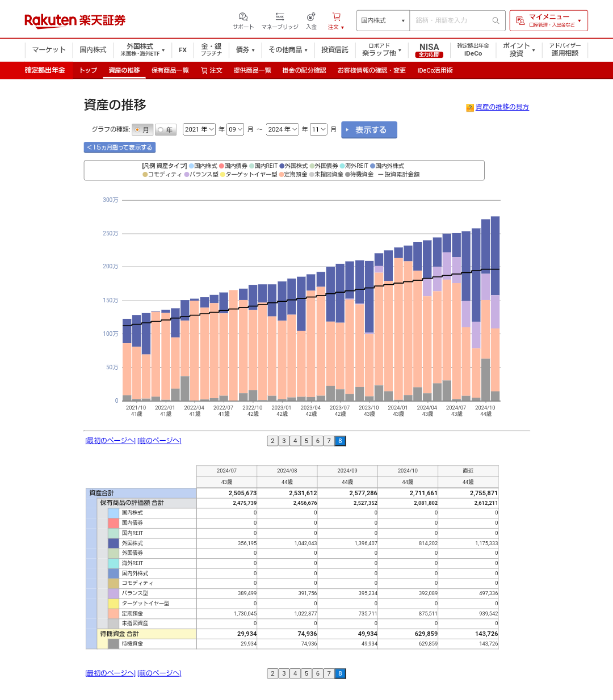Go to page 3 in lower pagination
Image resolution: width=613 pixels, height=700 pixels.
coord(284,673)
